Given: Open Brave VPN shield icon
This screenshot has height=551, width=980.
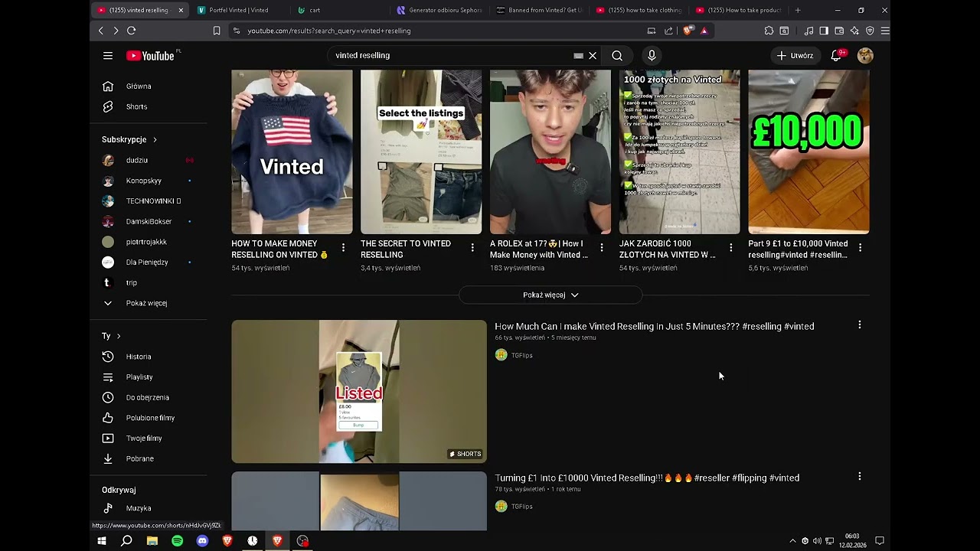Looking at the screenshot, I should (870, 31).
